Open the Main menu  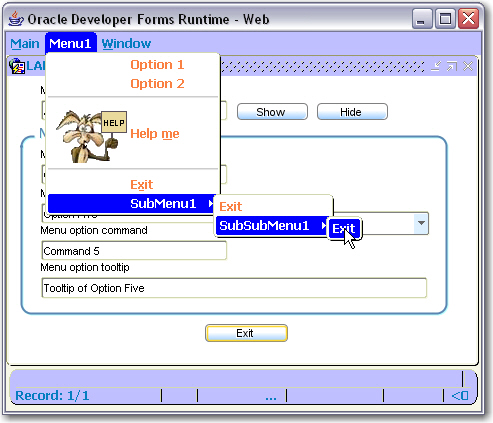tap(25, 44)
